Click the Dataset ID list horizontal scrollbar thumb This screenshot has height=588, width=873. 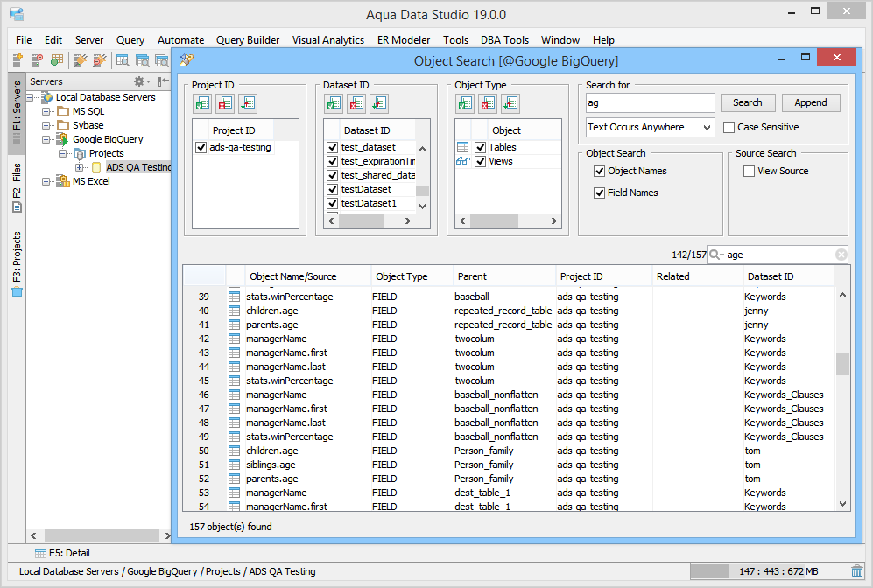pyautogui.click(x=362, y=220)
